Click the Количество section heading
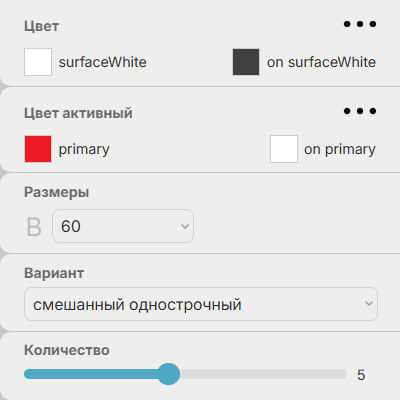Viewport: 400px width, 400px height. (67, 350)
